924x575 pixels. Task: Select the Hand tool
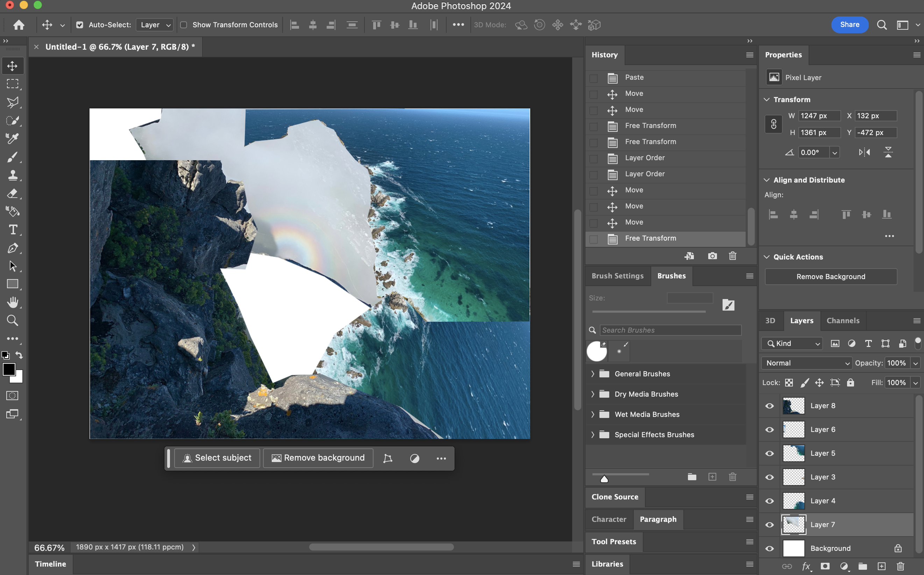point(13,302)
